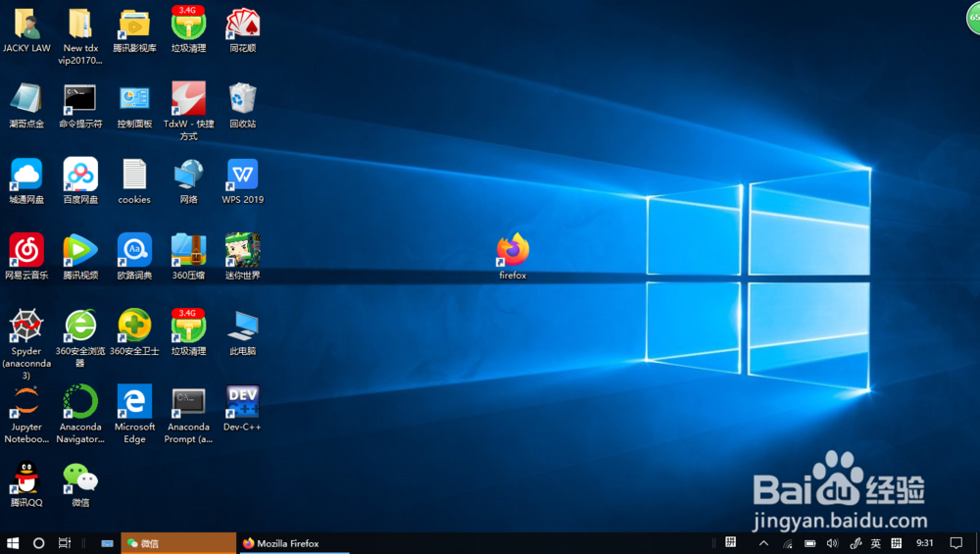The image size is (980, 554).
Task: Select the TdxW shortcut icon
Action: click(188, 99)
